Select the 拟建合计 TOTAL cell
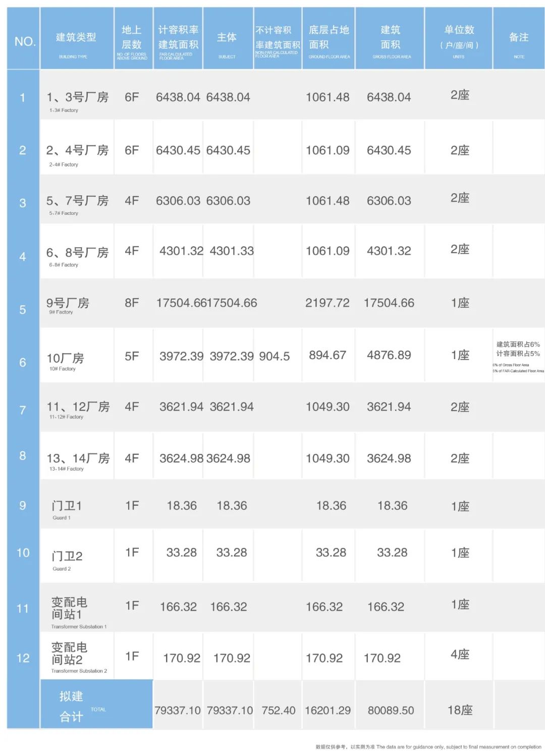This screenshot has width=545, height=756. [x=96, y=705]
